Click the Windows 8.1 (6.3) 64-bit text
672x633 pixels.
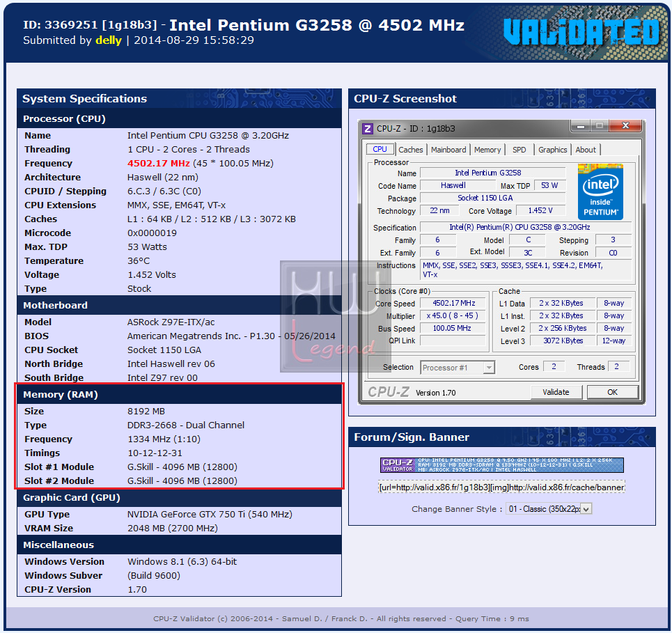tap(182, 561)
